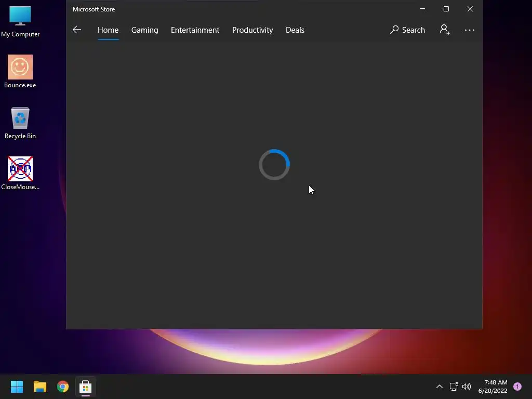Click the Search button in the Store
The image size is (532, 399).
point(407,30)
